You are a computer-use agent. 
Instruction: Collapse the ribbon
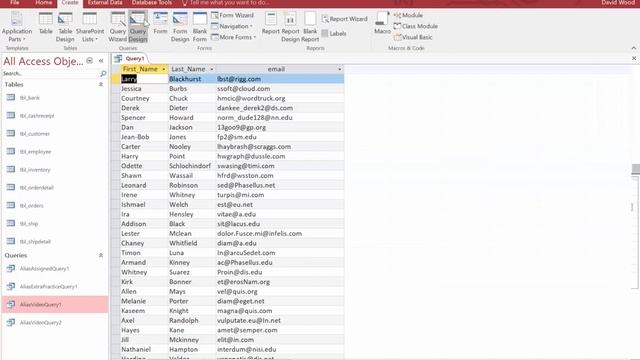click(x=633, y=48)
